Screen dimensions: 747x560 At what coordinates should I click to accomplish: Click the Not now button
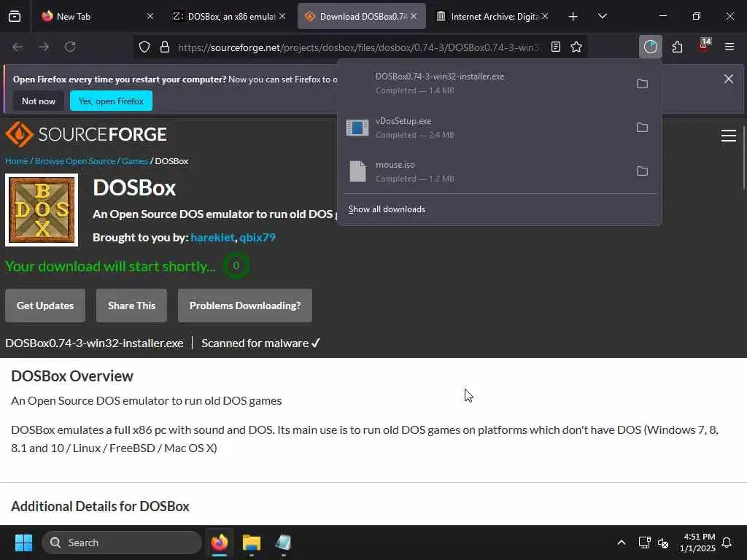39,101
